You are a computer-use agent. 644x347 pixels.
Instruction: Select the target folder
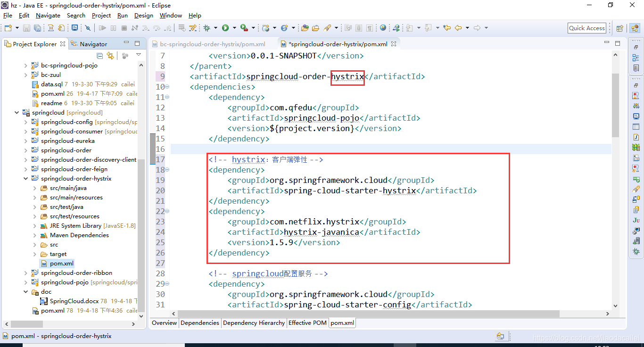tap(58, 254)
